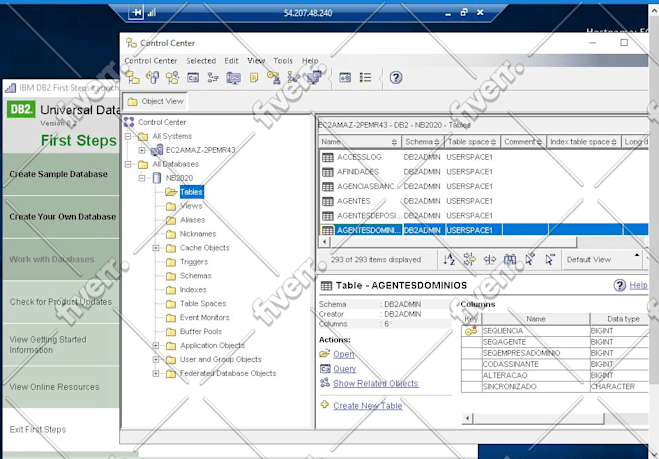Select the Triggers folder in tree
Viewport: 659px width, 459px height.
[194, 262]
